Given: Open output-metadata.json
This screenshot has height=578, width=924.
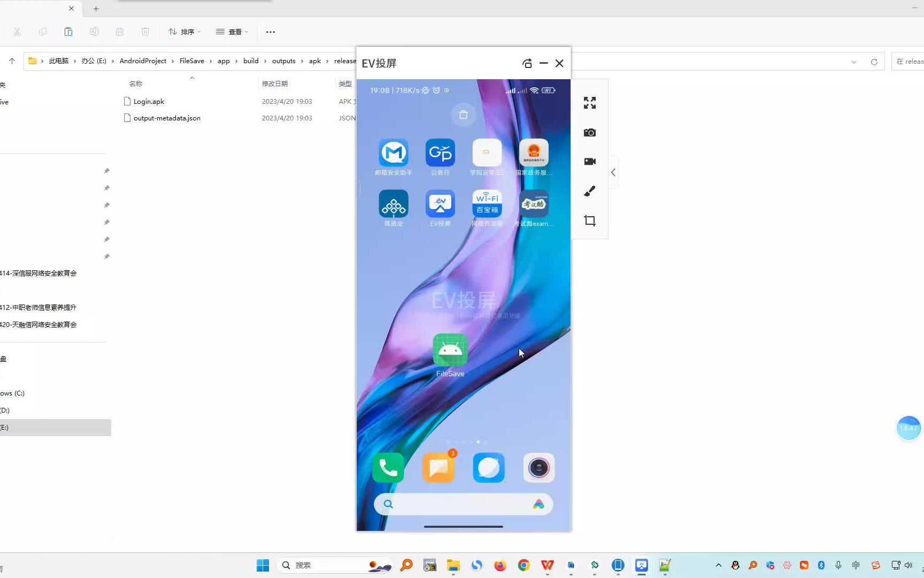Looking at the screenshot, I should 167,118.
